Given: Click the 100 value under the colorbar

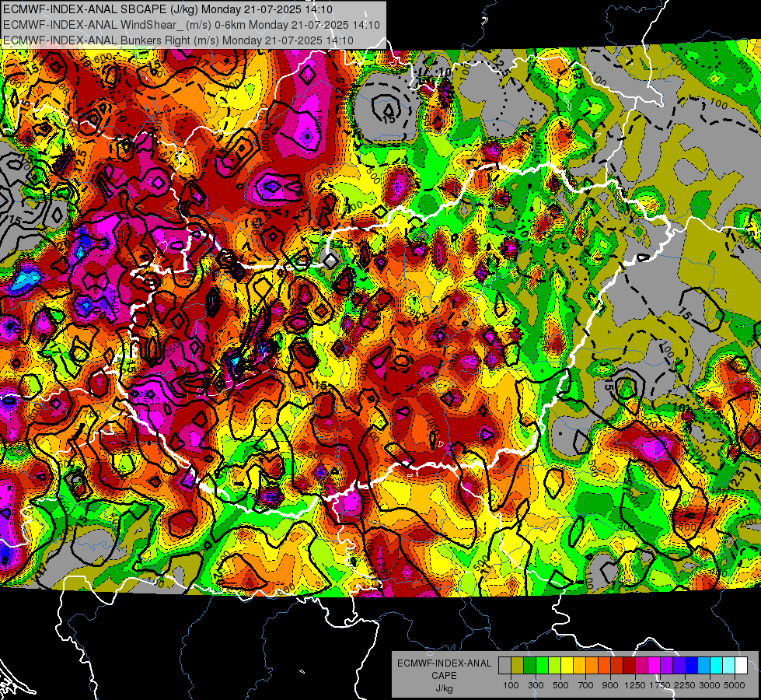Looking at the screenshot, I should click(x=511, y=685).
